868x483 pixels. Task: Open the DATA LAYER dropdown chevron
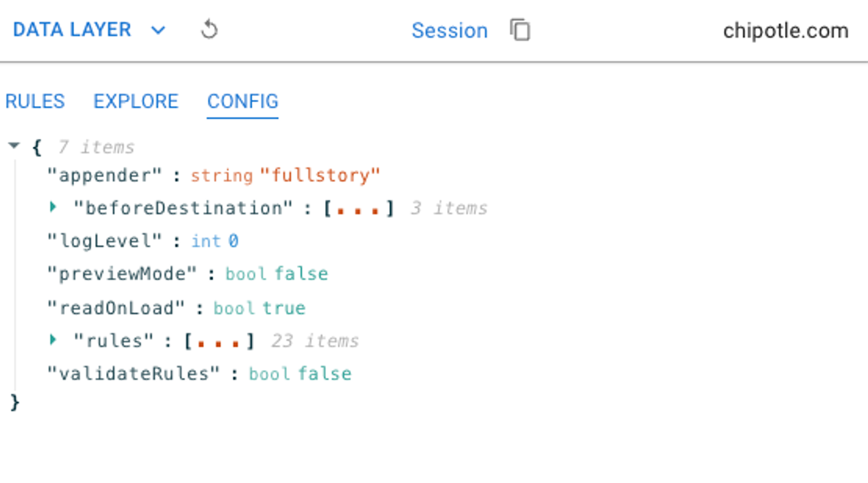point(158,30)
